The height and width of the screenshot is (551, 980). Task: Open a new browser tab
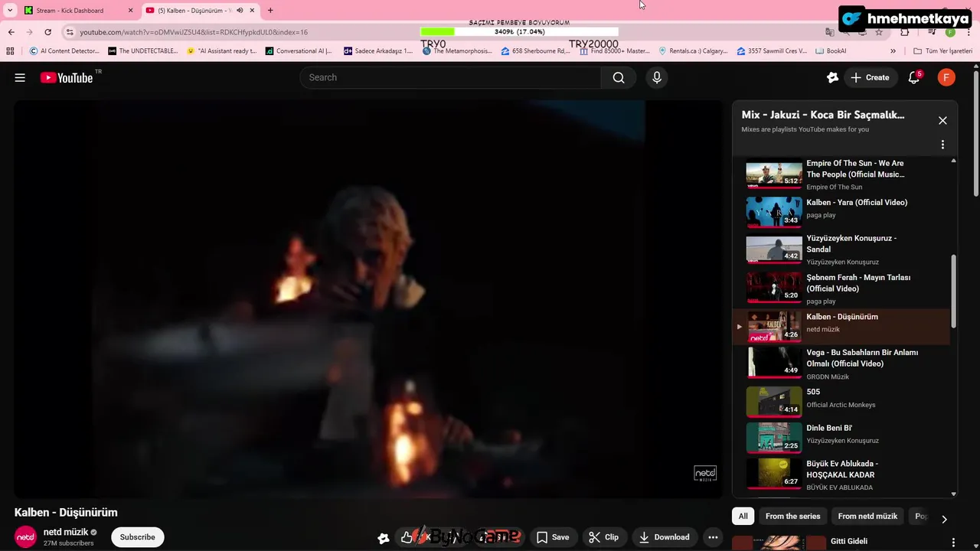click(x=270, y=11)
